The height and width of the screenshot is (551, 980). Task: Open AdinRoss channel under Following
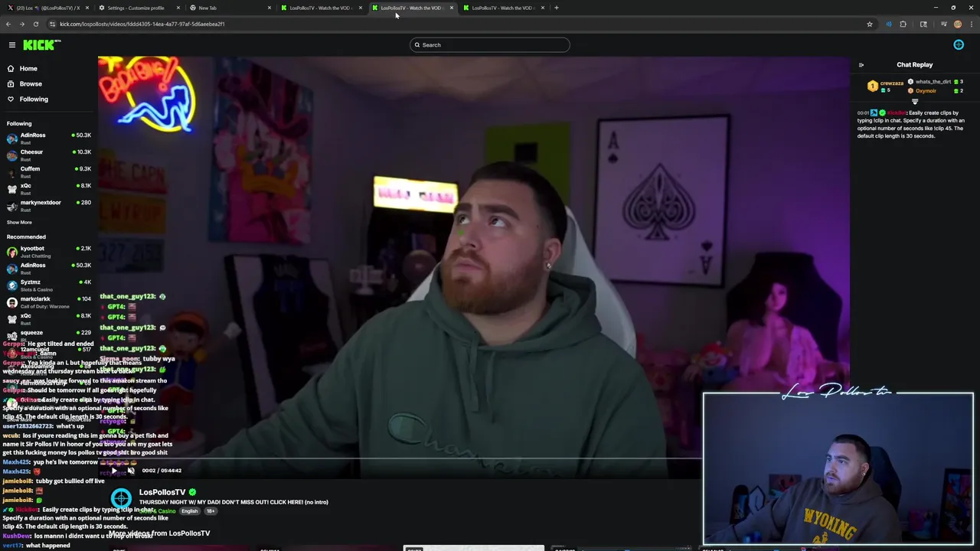click(x=47, y=138)
